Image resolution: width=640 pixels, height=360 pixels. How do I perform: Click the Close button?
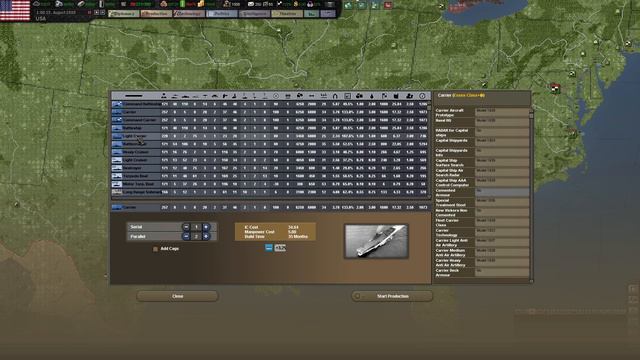coord(177,296)
